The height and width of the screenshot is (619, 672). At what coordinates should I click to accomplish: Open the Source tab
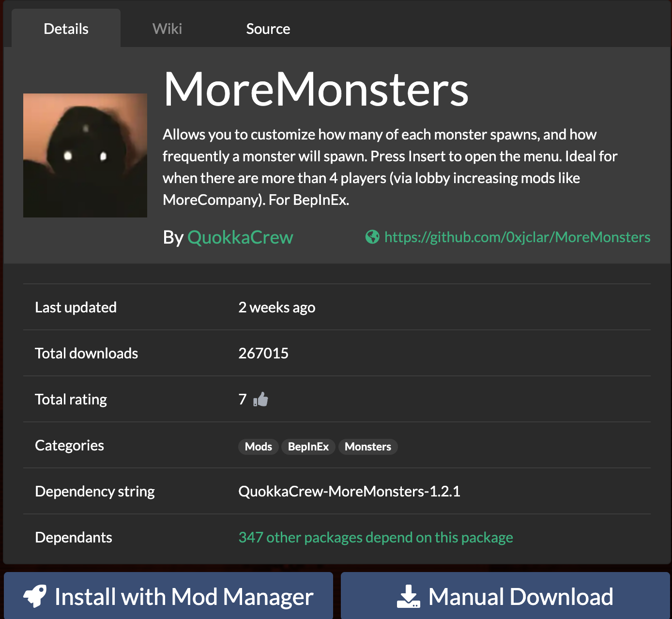(x=268, y=29)
